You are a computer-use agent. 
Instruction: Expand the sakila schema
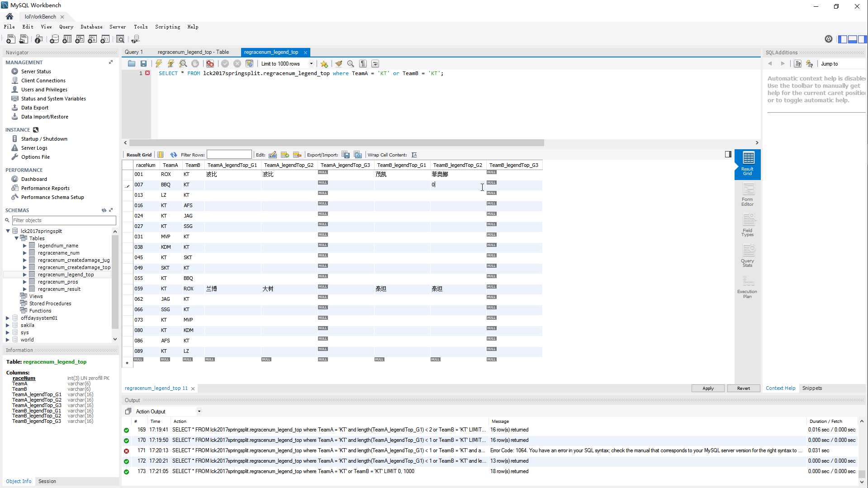click(8, 325)
